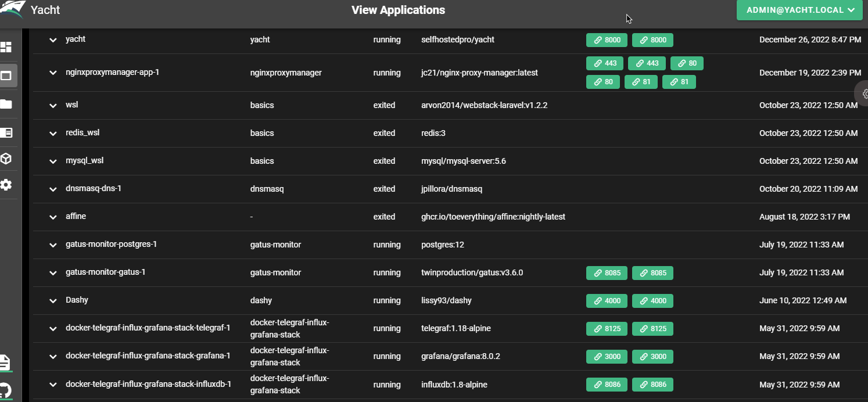Image resolution: width=868 pixels, height=402 pixels.
Task: Expand the yacht application row
Action: [x=53, y=40]
